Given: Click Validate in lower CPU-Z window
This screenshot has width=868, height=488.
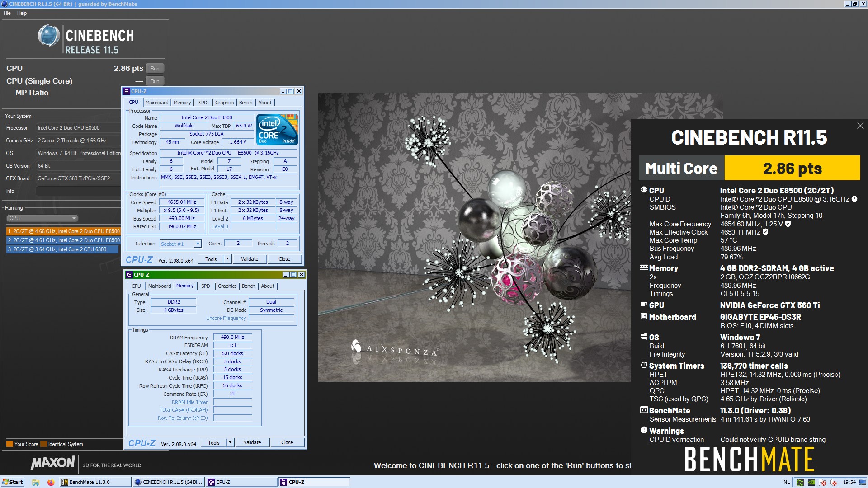Looking at the screenshot, I should (x=252, y=442).
